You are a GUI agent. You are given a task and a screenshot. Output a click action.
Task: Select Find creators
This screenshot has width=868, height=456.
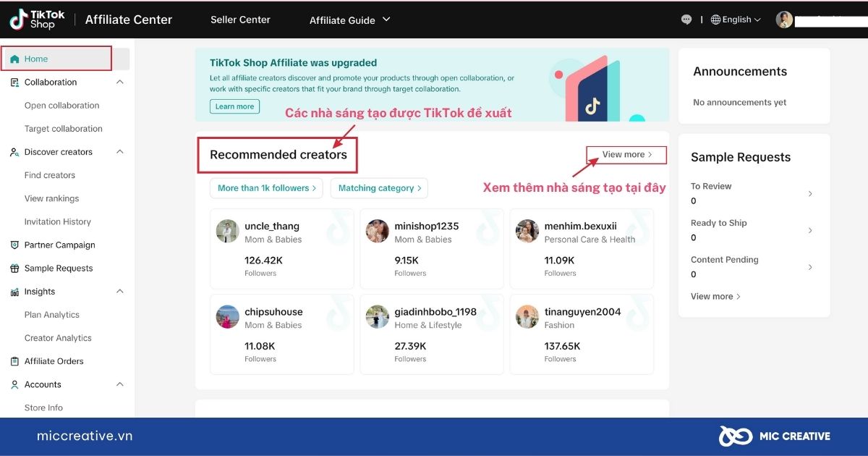coord(50,175)
